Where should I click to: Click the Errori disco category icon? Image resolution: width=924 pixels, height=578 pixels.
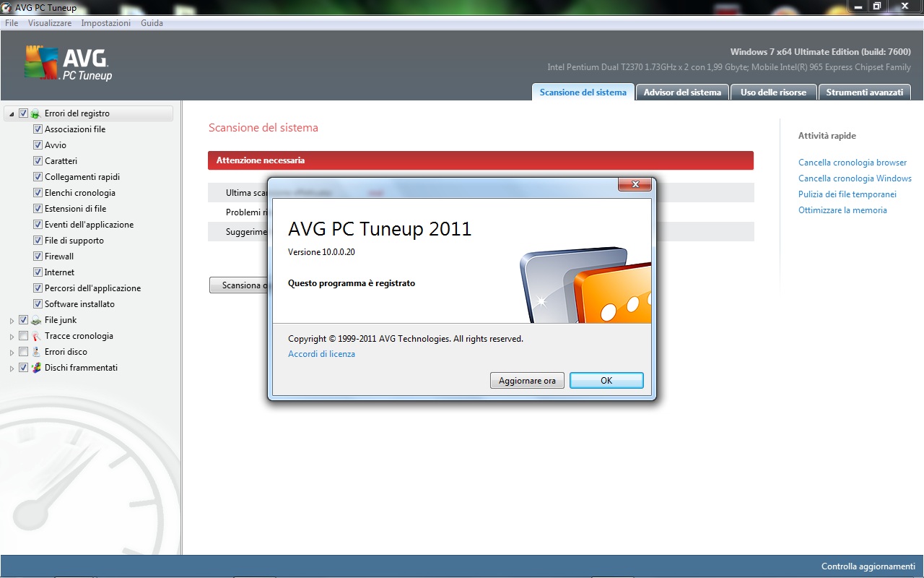(35, 352)
